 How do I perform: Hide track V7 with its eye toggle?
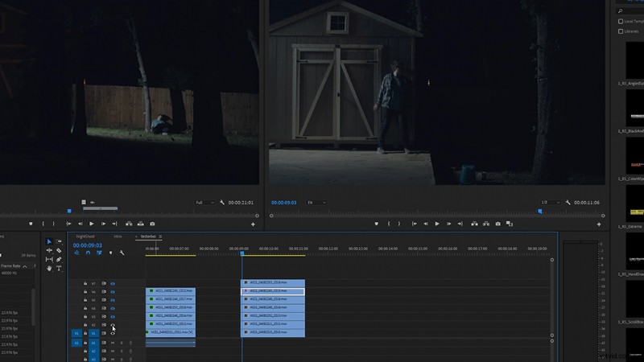pos(113,284)
